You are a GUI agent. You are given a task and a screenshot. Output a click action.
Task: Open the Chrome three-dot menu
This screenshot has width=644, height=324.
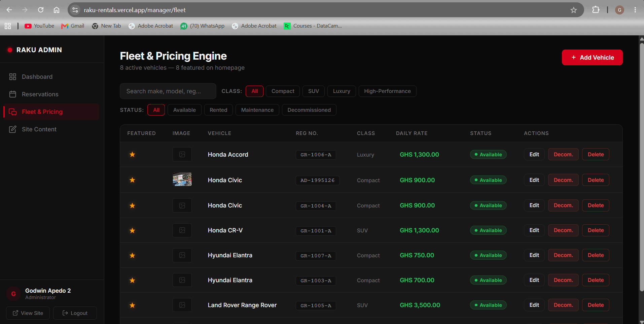coord(635,10)
